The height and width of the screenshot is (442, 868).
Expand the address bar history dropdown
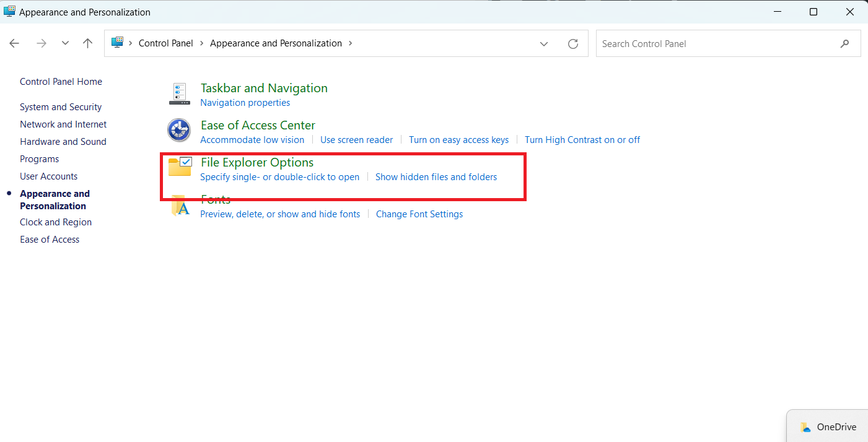tap(544, 44)
